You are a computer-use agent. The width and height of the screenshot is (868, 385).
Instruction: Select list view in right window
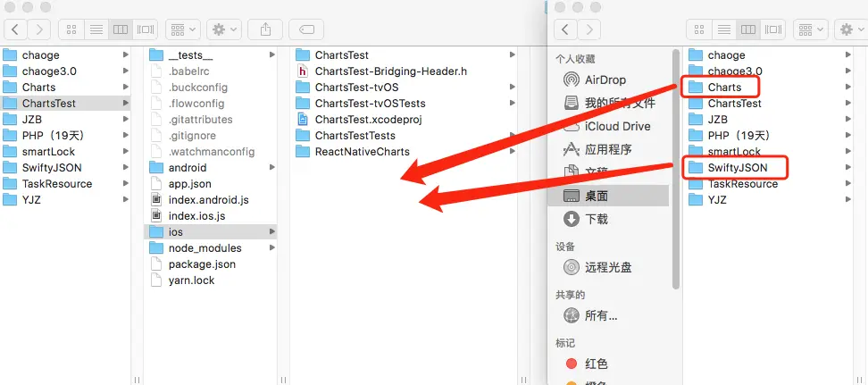pos(723,29)
